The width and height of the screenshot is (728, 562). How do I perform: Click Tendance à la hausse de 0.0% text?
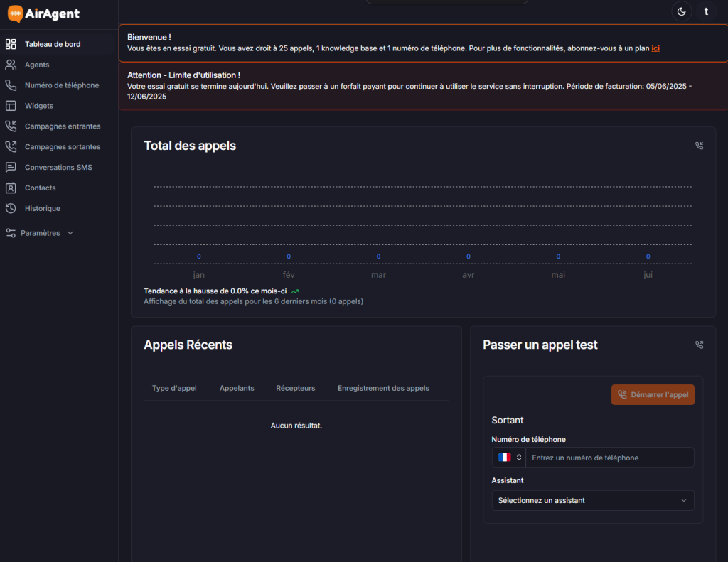click(x=215, y=291)
